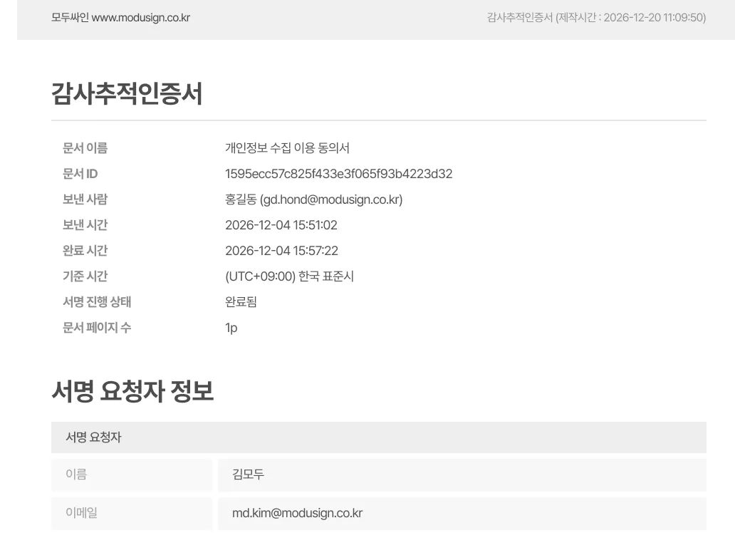Select the sent time 2026-12-04 15:51:02
The image size is (735, 560).
pos(280,224)
